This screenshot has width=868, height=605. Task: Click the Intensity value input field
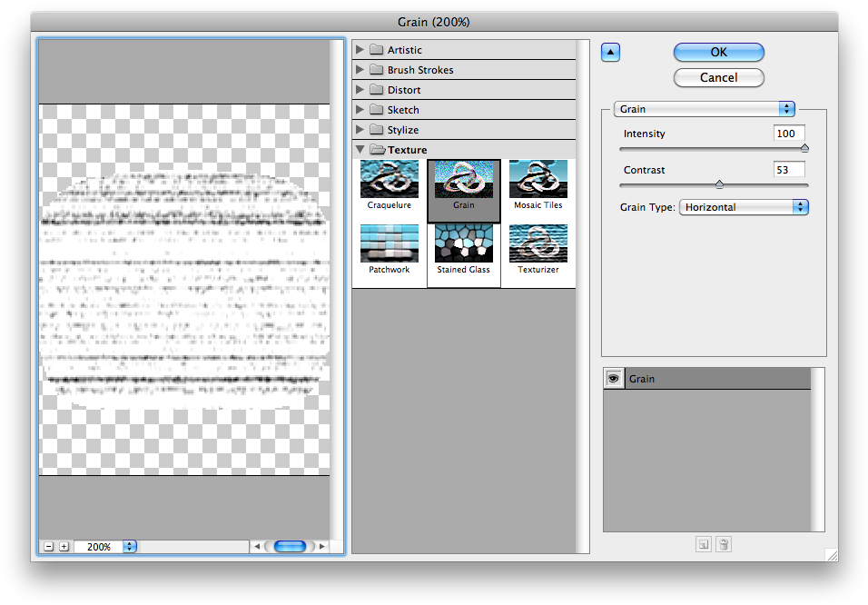click(789, 134)
